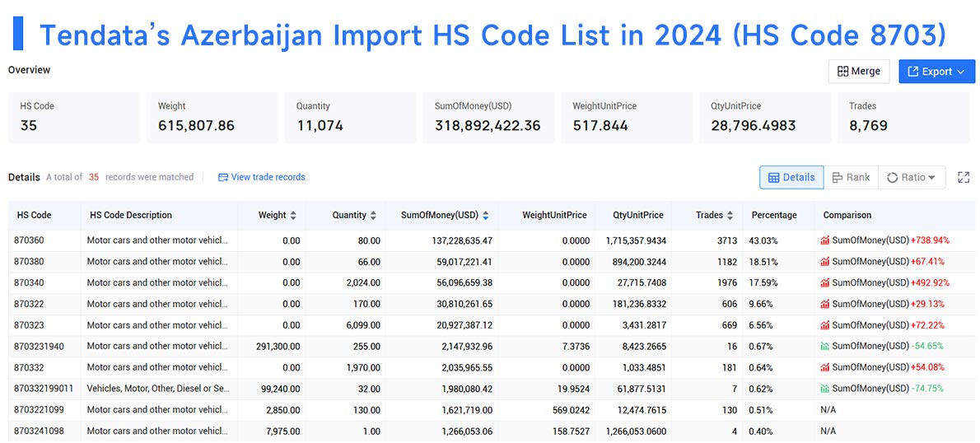This screenshot has width=980, height=443.
Task: Click the down-trend icon for 8703231940
Action: pos(825,346)
